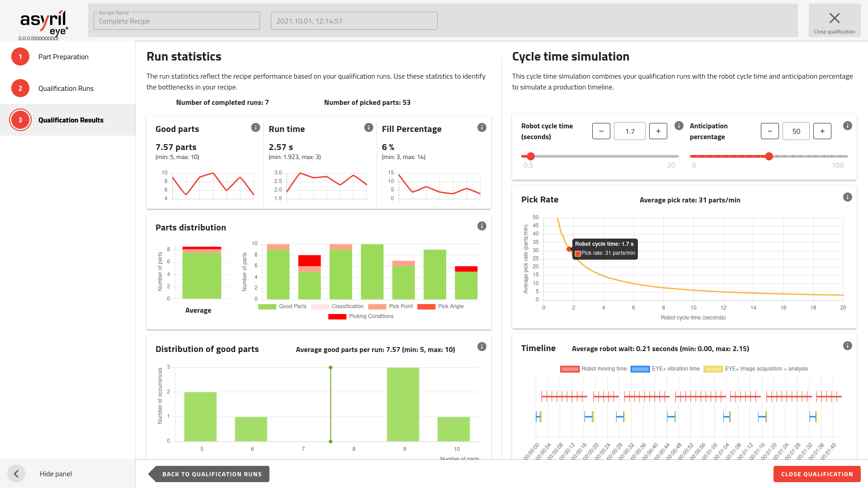Click info icon for Run time
This screenshot has width=868, height=488.
[x=368, y=127]
